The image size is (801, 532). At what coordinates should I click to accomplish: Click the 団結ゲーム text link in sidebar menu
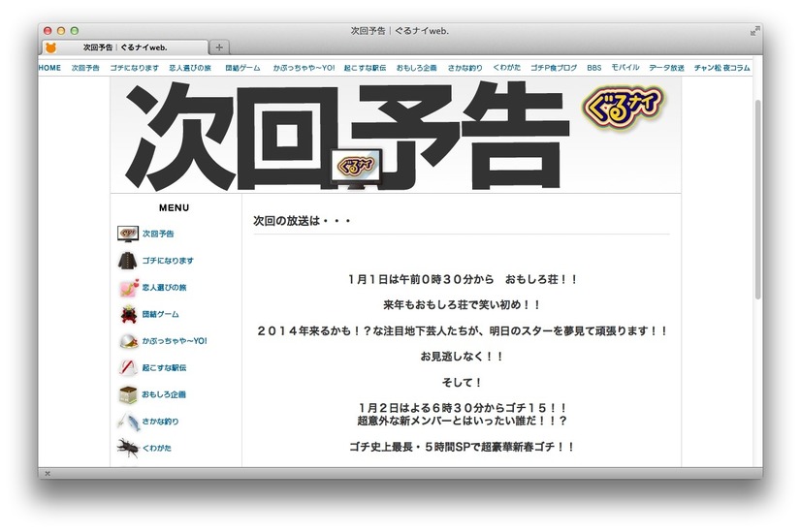(x=161, y=314)
